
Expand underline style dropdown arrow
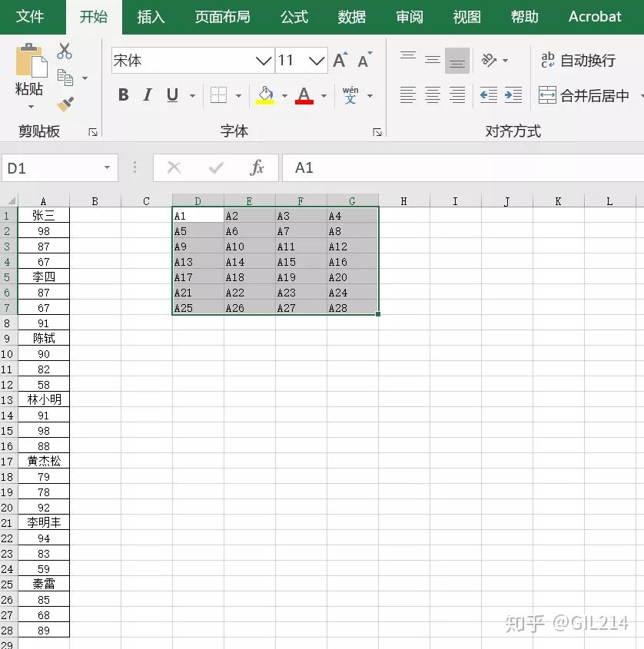(x=193, y=95)
